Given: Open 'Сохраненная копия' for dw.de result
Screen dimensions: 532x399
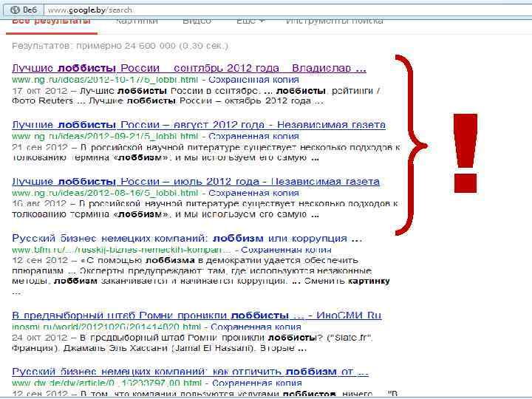Looking at the screenshot, I should 257,383.
